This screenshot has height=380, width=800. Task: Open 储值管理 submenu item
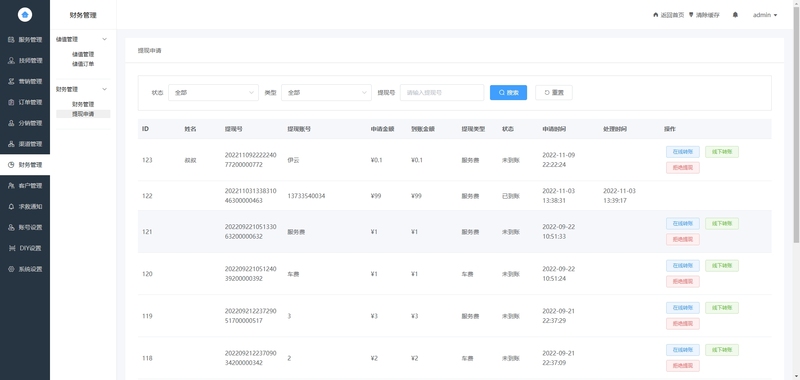click(83, 54)
